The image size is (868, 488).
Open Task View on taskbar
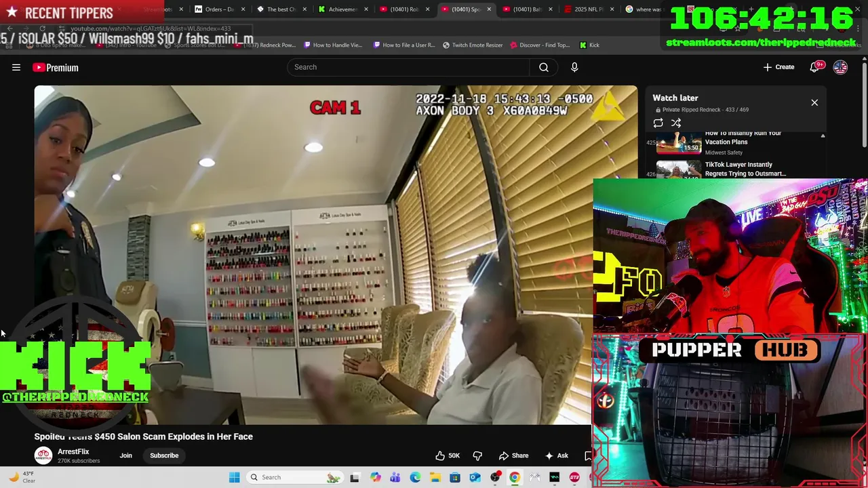coord(354,477)
